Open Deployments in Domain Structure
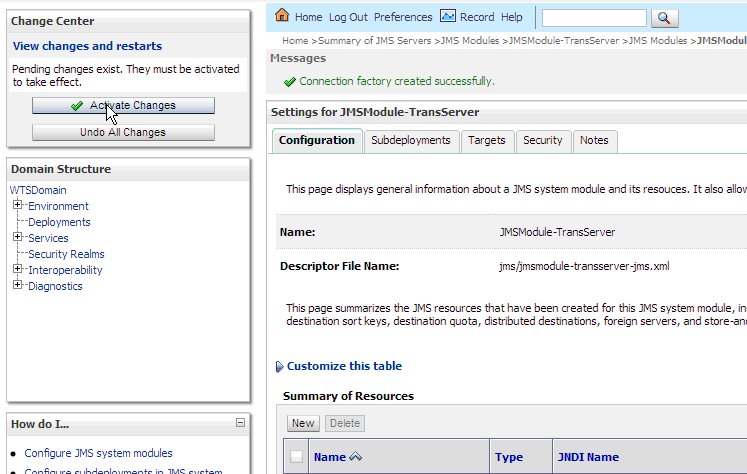Image resolution: width=747 pixels, height=474 pixels. click(59, 222)
